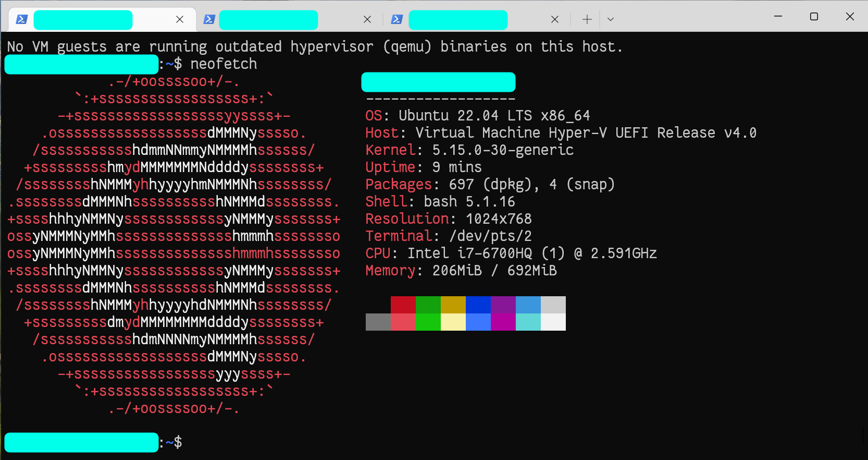Click the magenta color block

click(x=503, y=322)
